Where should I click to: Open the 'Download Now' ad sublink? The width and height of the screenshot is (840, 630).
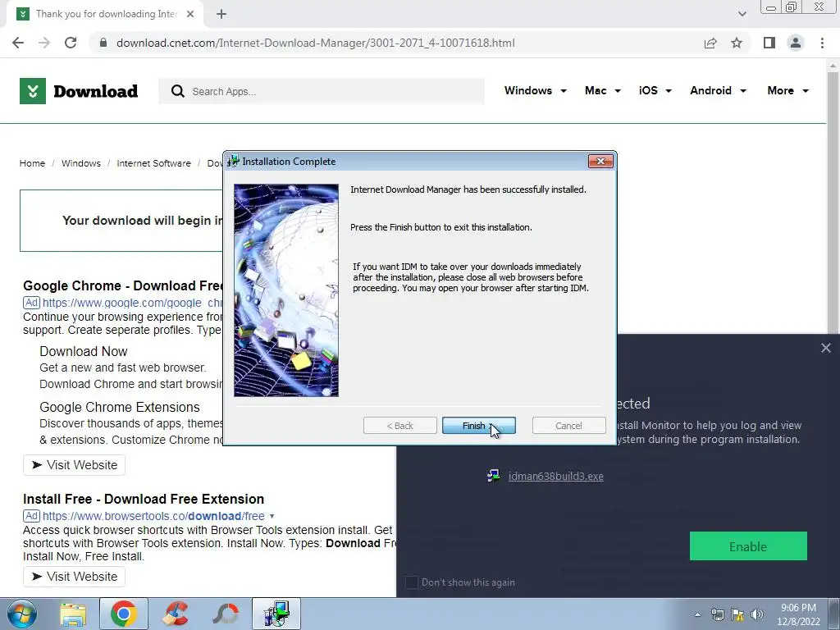84,351
